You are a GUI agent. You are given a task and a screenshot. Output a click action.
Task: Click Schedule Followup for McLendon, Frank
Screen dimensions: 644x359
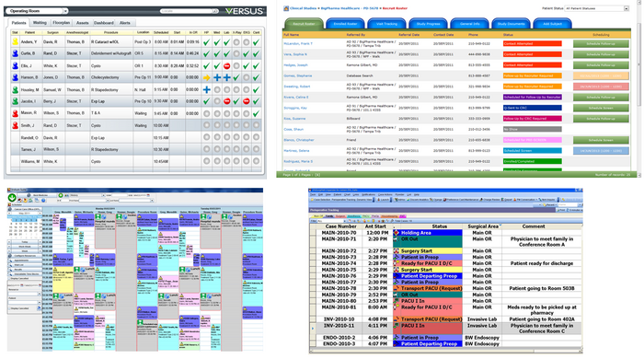pos(601,43)
